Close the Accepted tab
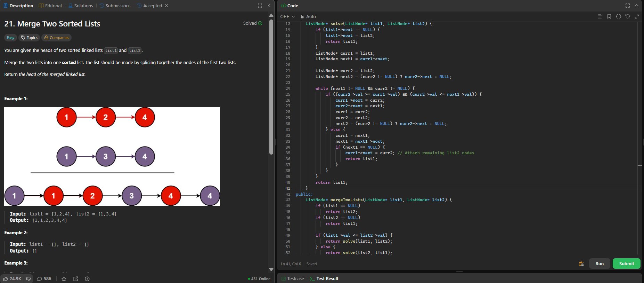The image size is (644, 283). (x=166, y=6)
